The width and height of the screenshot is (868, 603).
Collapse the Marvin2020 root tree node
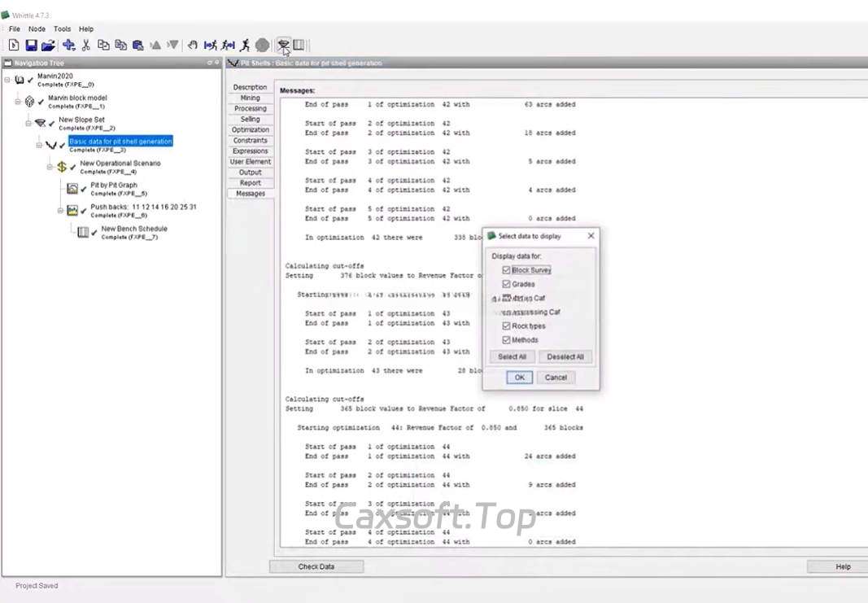pos(7,80)
